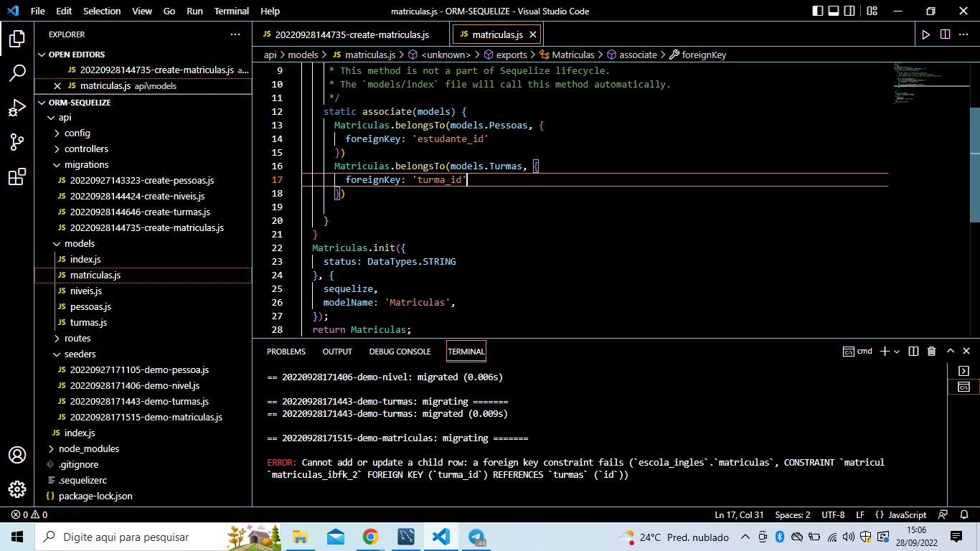Close the matriculas.js editor tab
This screenshot has width=980, height=551.
[x=532, y=34]
